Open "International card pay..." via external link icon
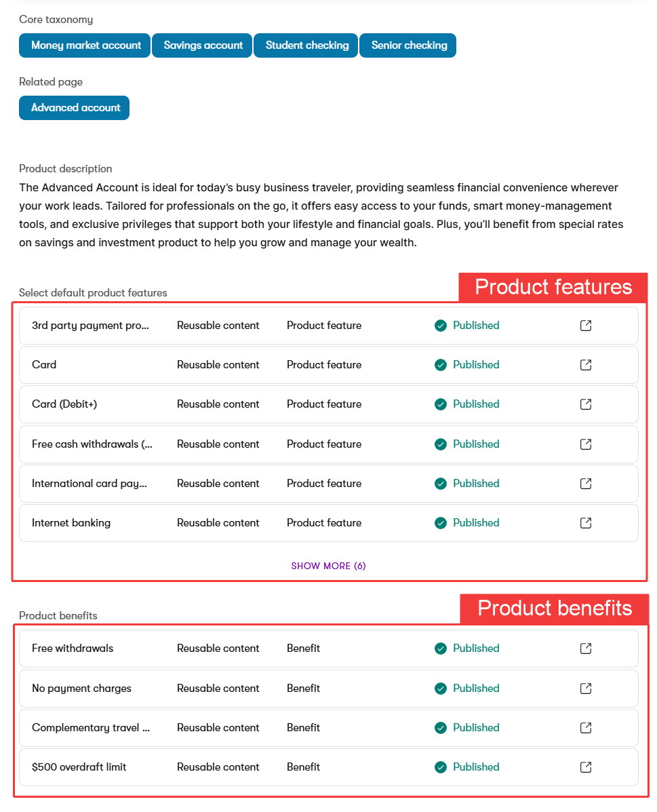 coord(584,483)
